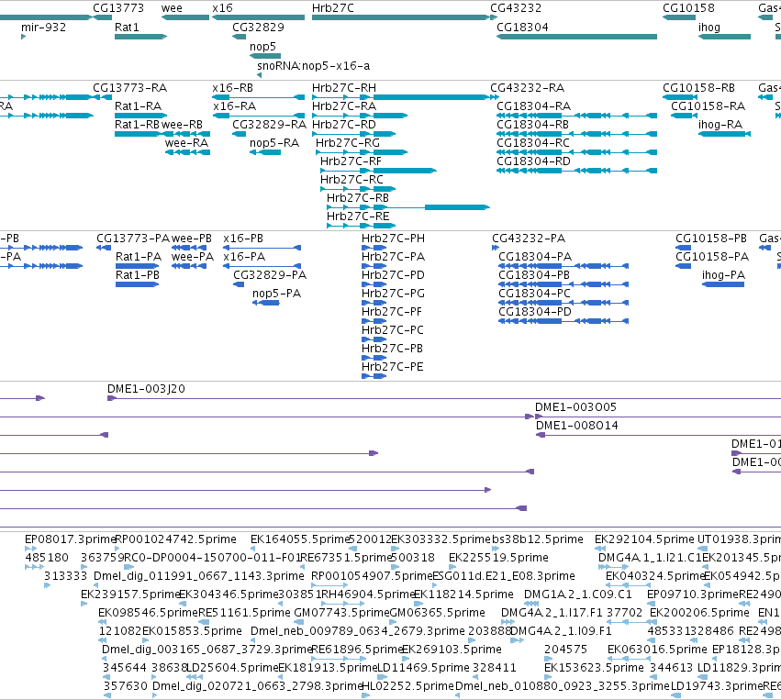The image size is (781, 700).
Task: Click the EK164055.5prime EST marker
Action: (253, 548)
